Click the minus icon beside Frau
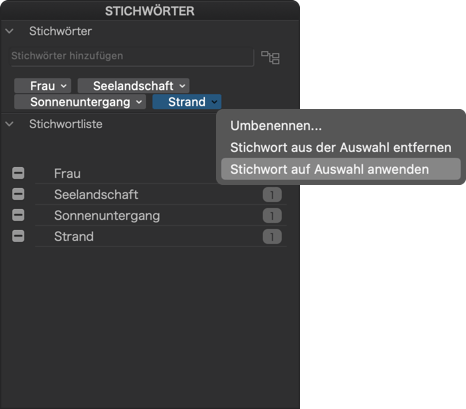The height and width of the screenshot is (409, 466). (x=18, y=173)
